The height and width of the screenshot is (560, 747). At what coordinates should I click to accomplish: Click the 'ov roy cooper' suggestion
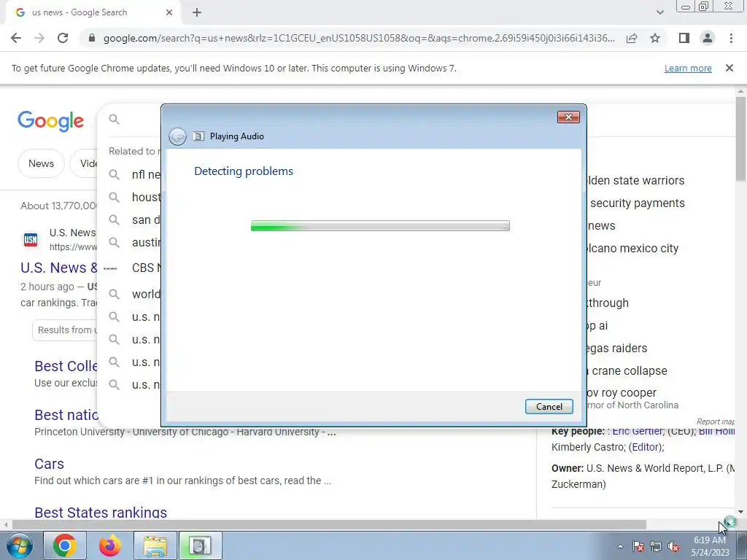tap(622, 393)
